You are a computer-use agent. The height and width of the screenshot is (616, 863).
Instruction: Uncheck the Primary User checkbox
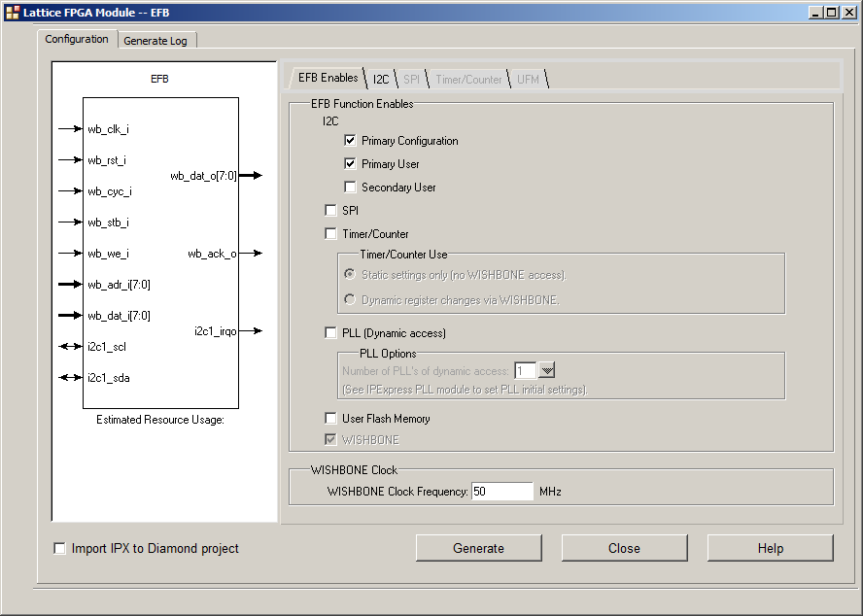(x=350, y=163)
